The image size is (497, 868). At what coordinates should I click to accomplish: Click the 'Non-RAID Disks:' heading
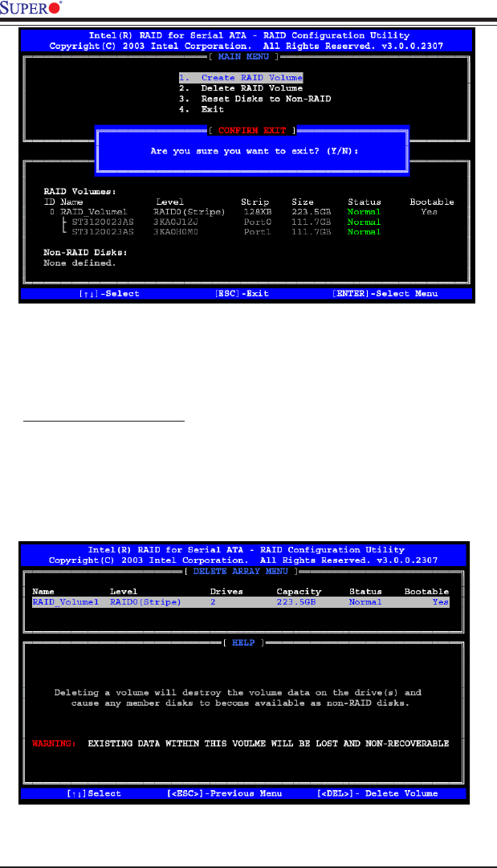pyautogui.click(x=85, y=252)
